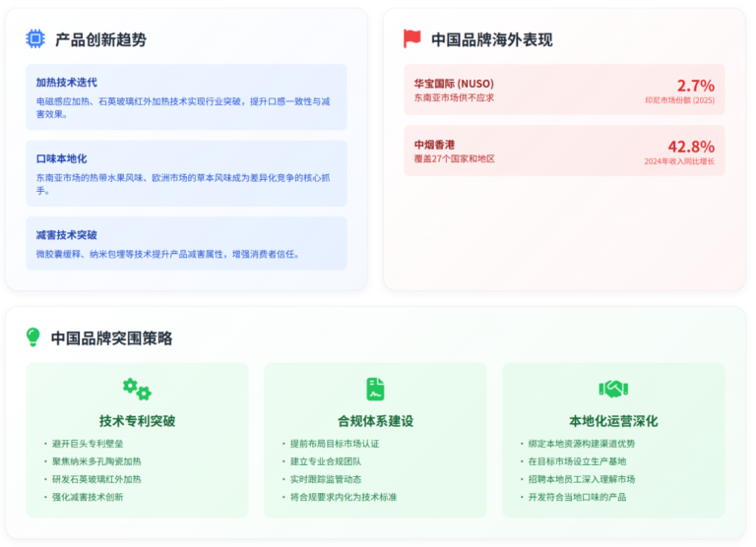
Task: Click the bullet 强化减害技术创新
Action: (88, 498)
